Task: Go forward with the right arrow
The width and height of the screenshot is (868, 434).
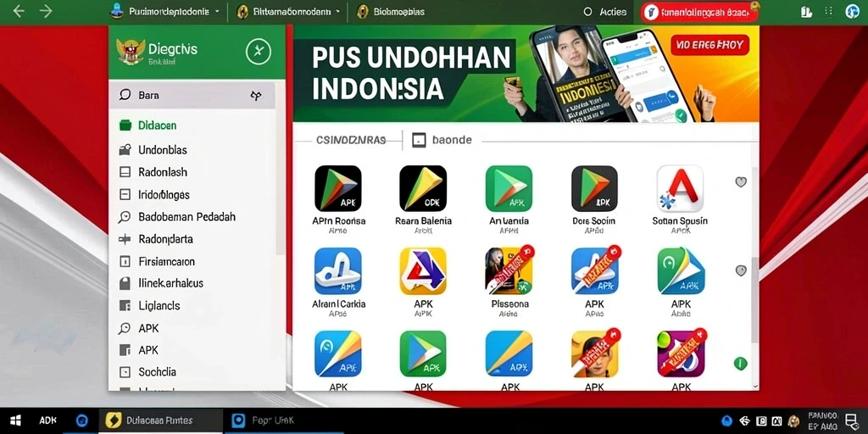Action: click(46, 11)
